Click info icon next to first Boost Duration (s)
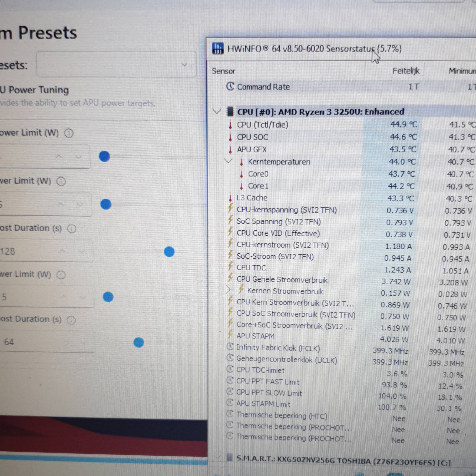 click(72, 229)
